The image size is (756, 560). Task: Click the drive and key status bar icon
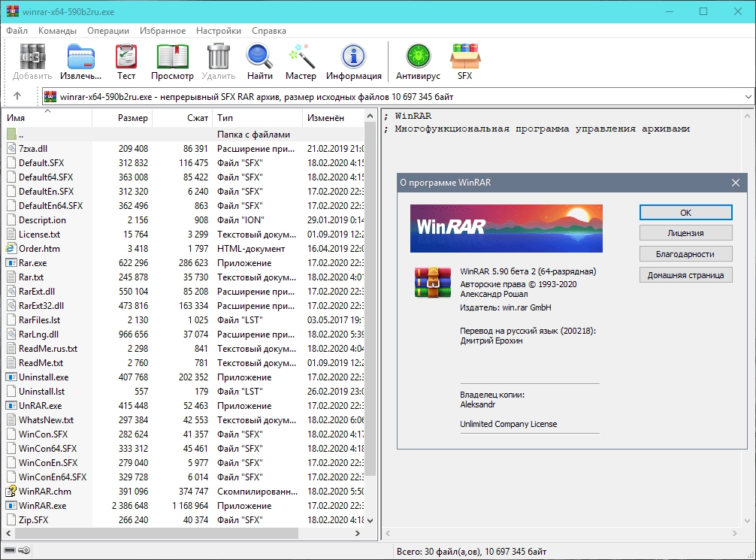click(17, 550)
